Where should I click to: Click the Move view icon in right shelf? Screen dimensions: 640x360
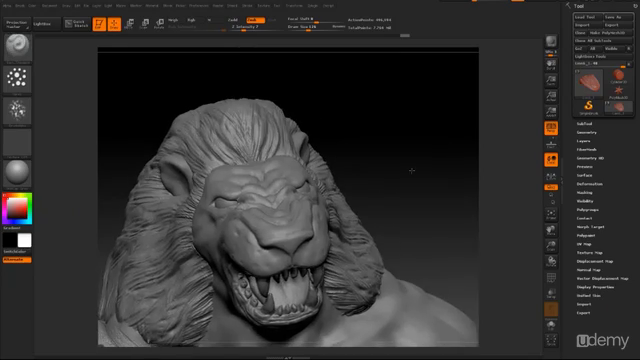pos(551,230)
